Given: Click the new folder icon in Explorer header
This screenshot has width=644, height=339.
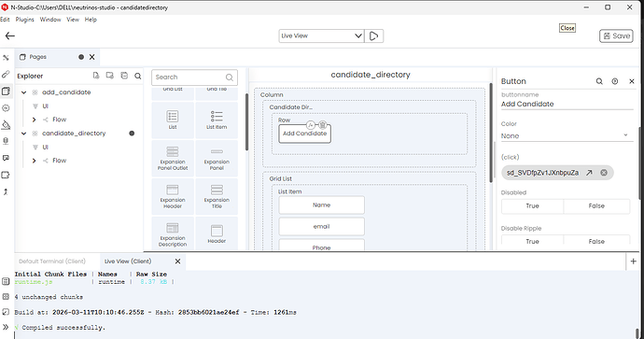Looking at the screenshot, I should click(109, 76).
